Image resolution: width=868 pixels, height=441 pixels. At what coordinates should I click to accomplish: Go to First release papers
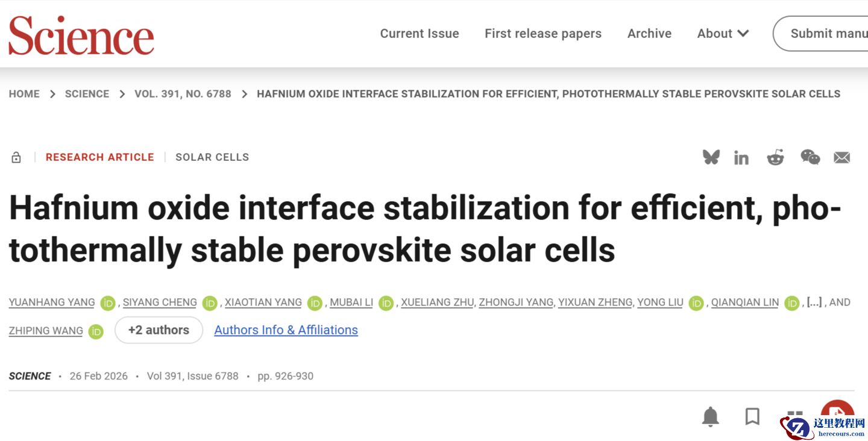click(x=543, y=34)
